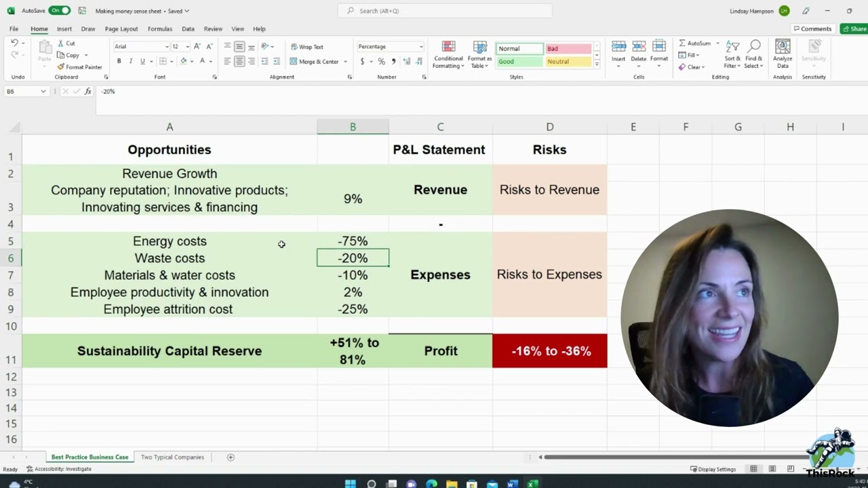Viewport: 868px width, 488px height.
Task: Click the decrease indent icon
Action: (264, 61)
